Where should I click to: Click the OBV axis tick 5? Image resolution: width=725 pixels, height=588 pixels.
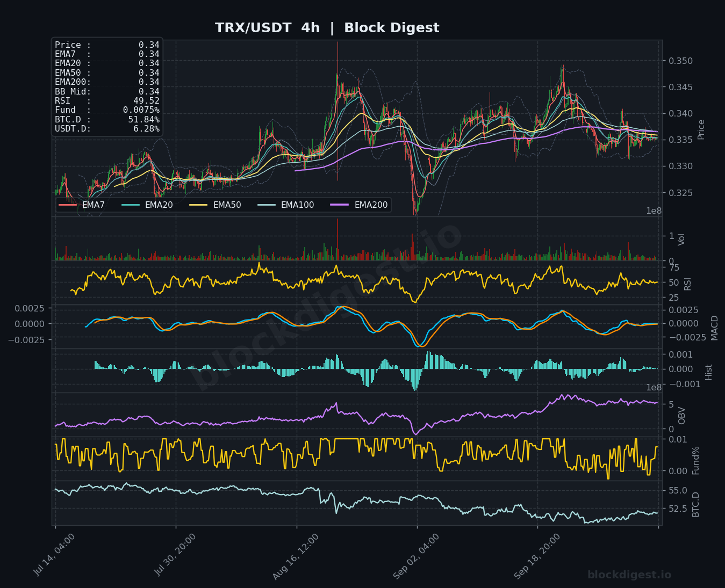671,404
